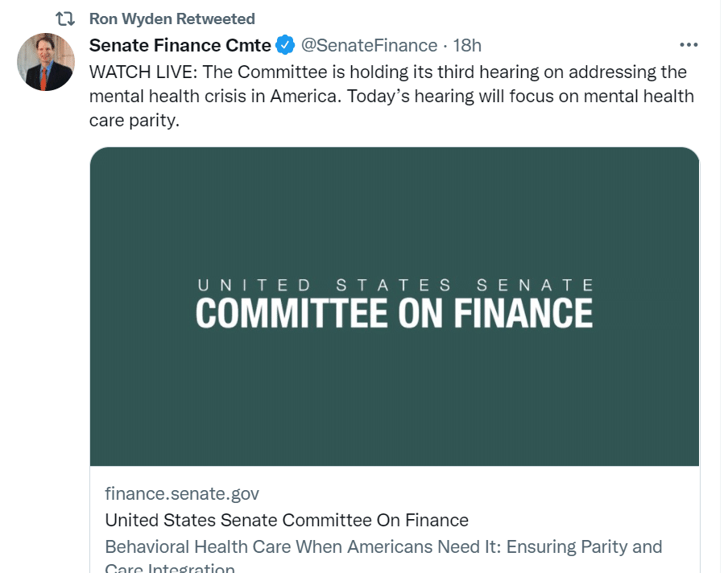Open the @SenateFinance handle
Screen dimensions: 728x573
point(369,45)
